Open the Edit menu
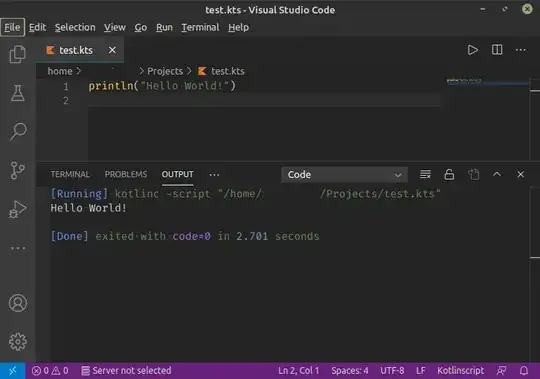540x379 pixels. (37, 27)
